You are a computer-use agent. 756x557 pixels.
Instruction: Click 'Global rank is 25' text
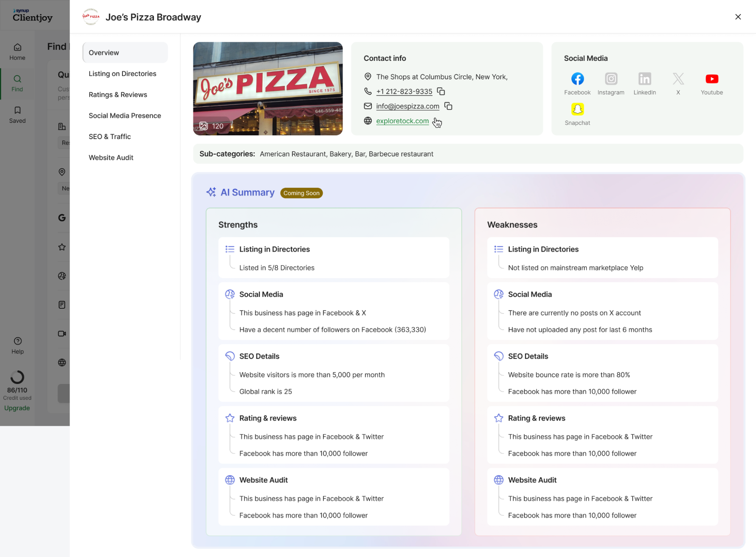point(265,391)
